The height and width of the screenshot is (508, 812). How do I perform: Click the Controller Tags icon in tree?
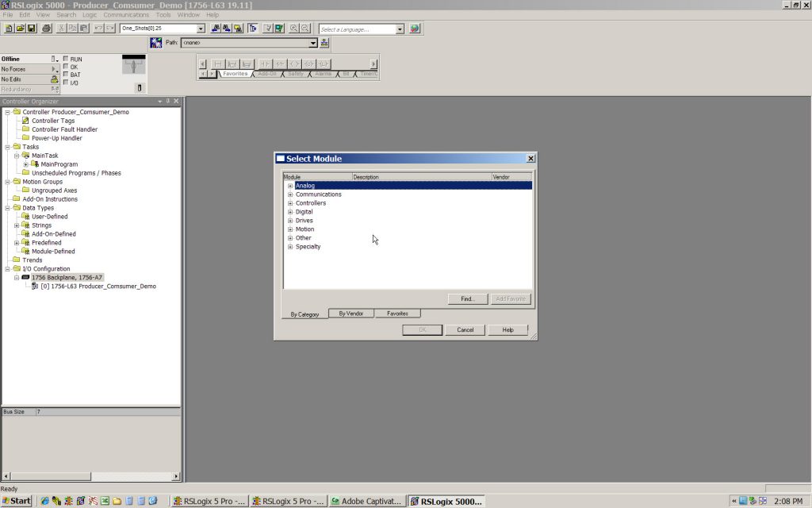[x=25, y=121]
